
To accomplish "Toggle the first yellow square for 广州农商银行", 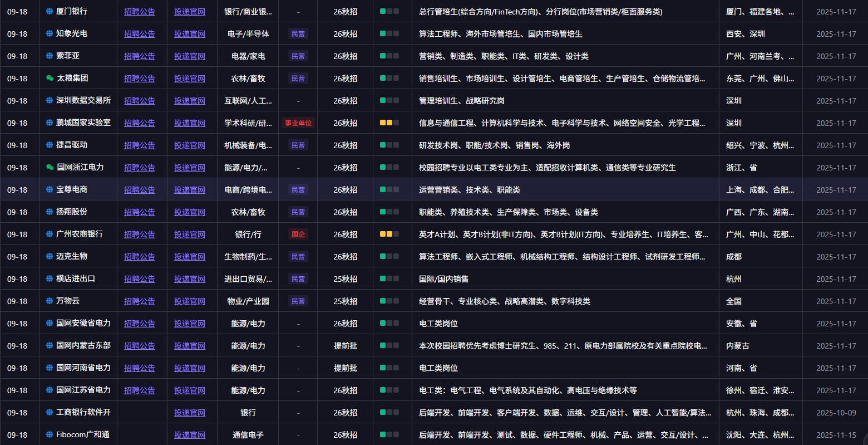I will point(382,234).
